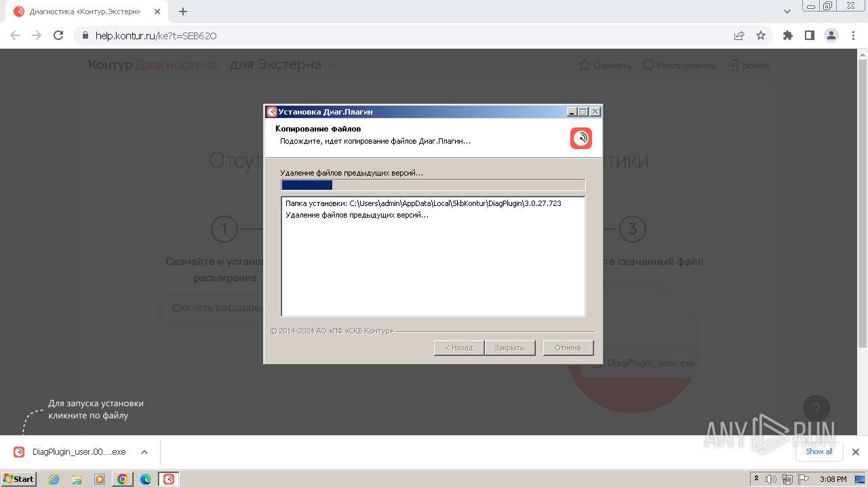
Task: Click the Диаг.Плагин logo in installer header
Action: [x=581, y=138]
